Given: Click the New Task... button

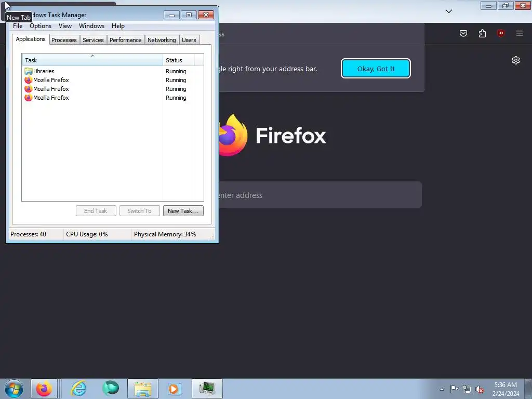Looking at the screenshot, I should click(x=183, y=211).
